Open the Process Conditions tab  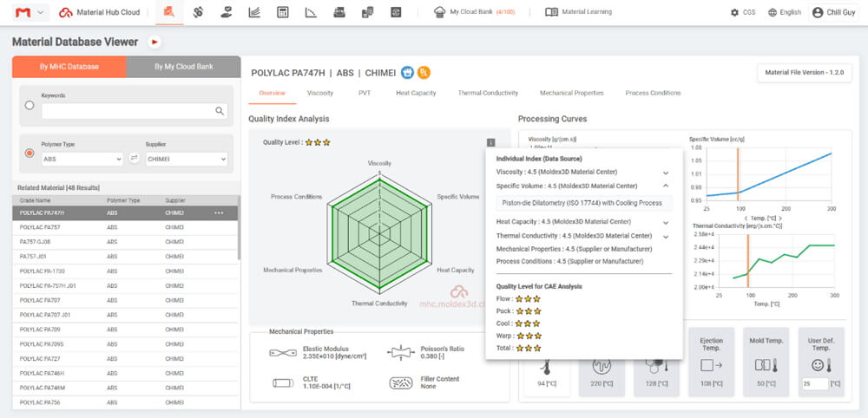point(653,93)
